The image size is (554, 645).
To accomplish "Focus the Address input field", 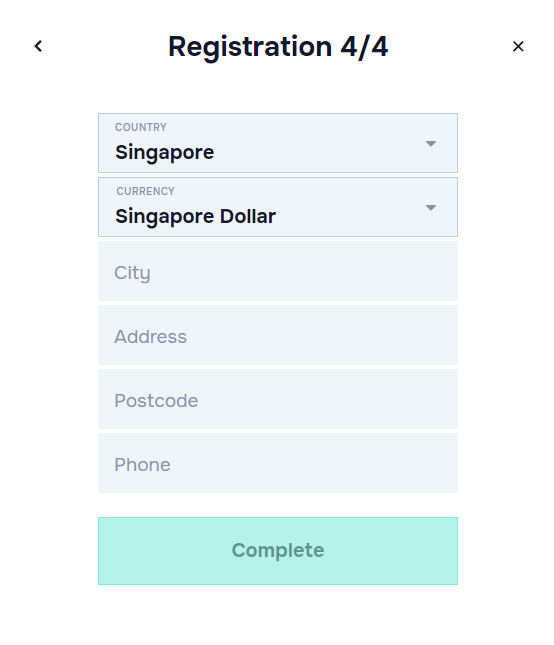I will [278, 335].
